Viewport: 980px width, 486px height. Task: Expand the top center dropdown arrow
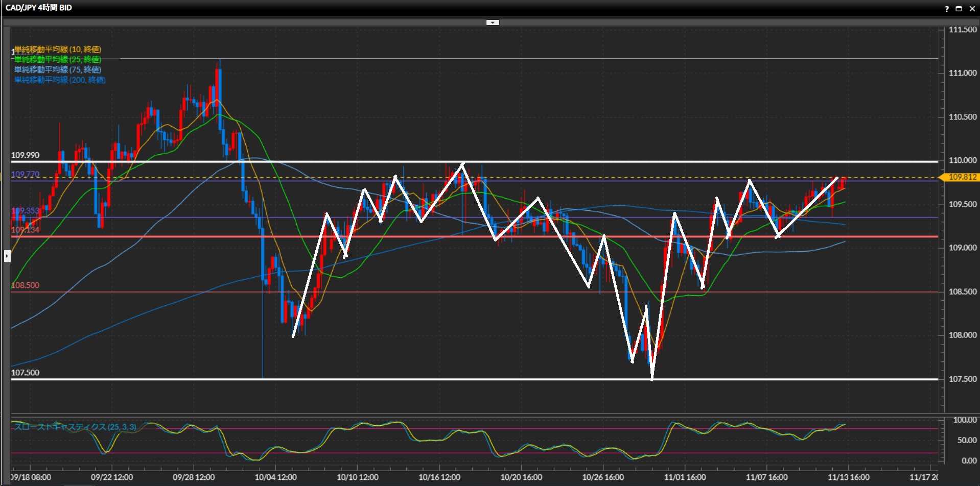(493, 22)
